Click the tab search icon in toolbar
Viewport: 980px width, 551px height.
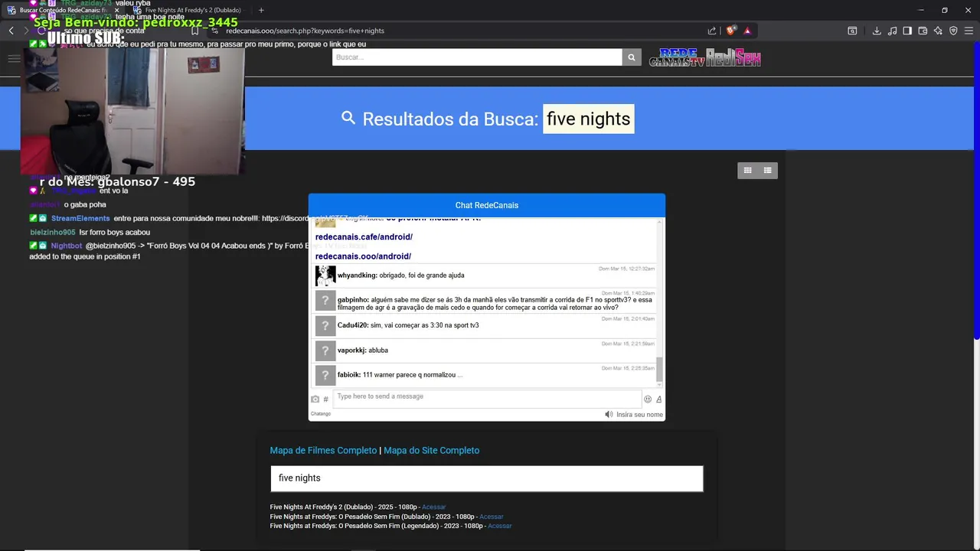852,31
